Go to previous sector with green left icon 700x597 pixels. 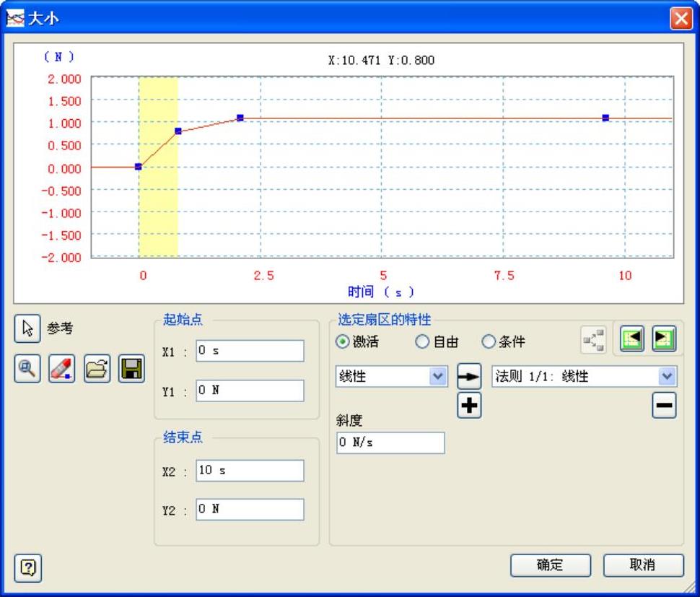click(x=632, y=339)
